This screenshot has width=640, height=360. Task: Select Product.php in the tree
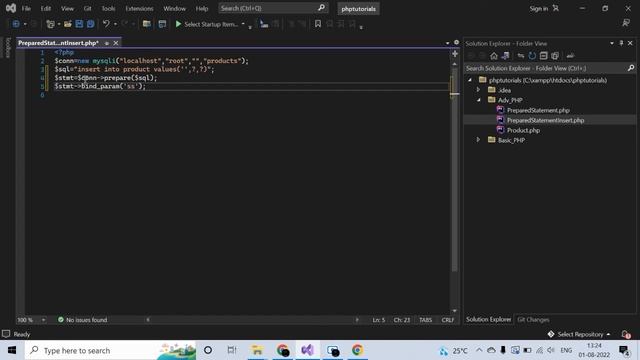[523, 130]
